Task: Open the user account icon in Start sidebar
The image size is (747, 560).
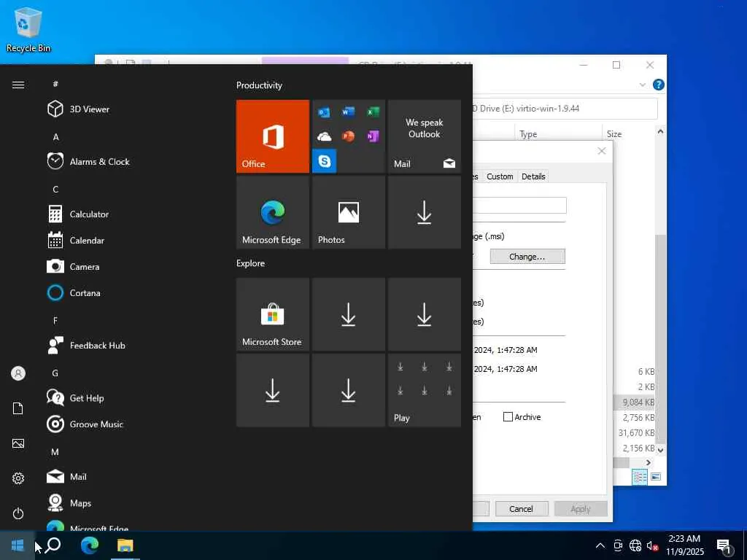Action: pos(18,373)
